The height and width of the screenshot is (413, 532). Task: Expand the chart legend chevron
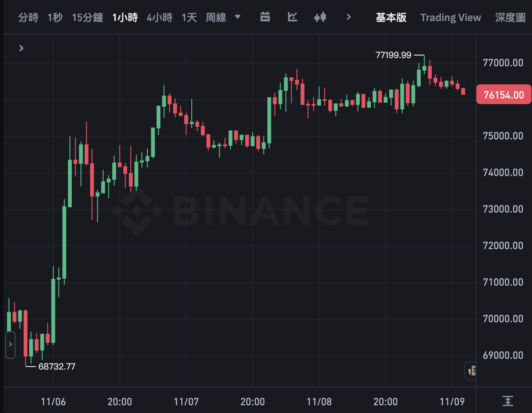[x=21, y=48]
